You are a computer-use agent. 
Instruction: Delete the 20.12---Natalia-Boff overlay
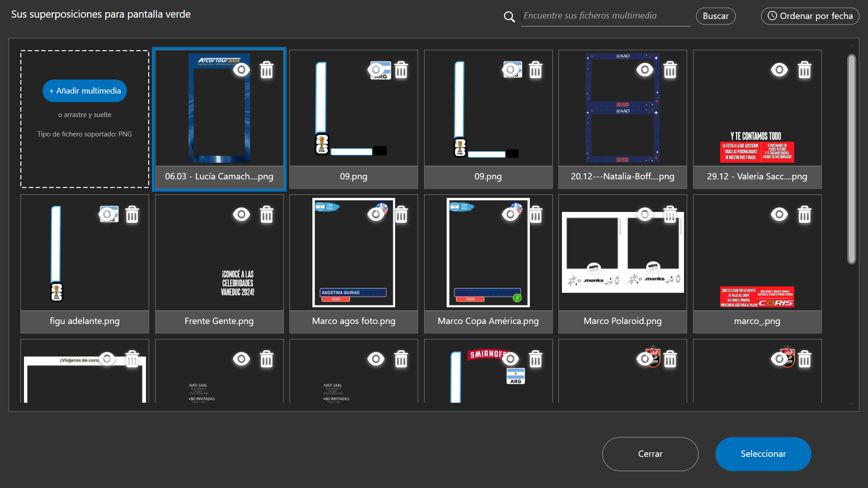tap(670, 70)
